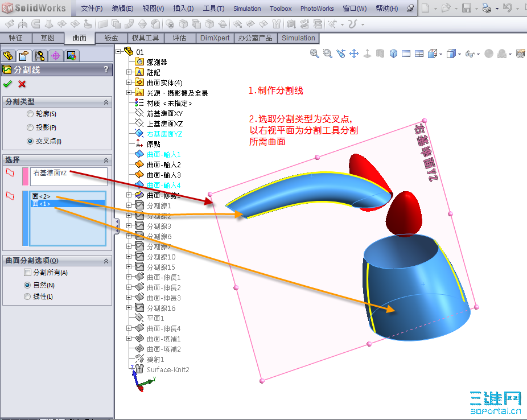Click the 3D drawing view cube icon
The width and height of the screenshot is (527, 420).
[x=393, y=53]
